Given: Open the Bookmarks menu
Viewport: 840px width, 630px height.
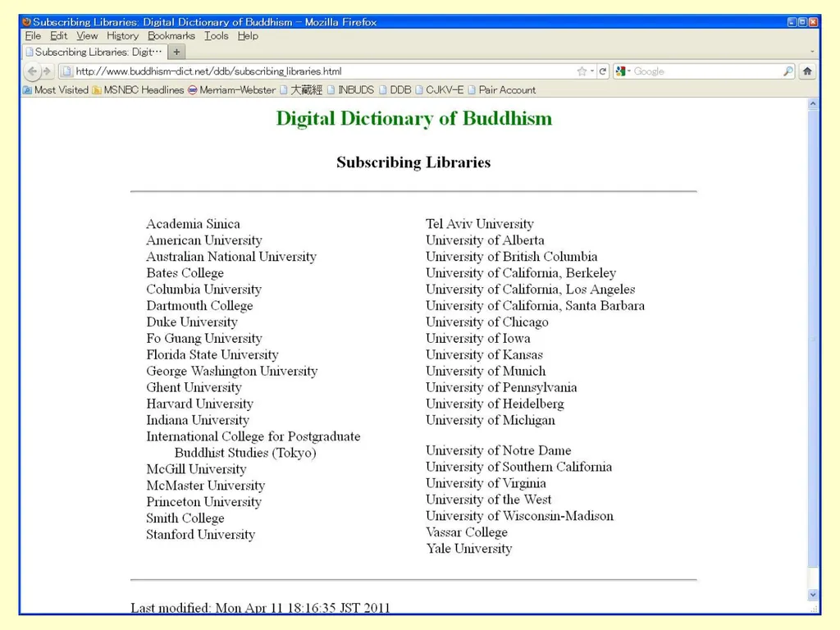Looking at the screenshot, I should pyautogui.click(x=171, y=36).
